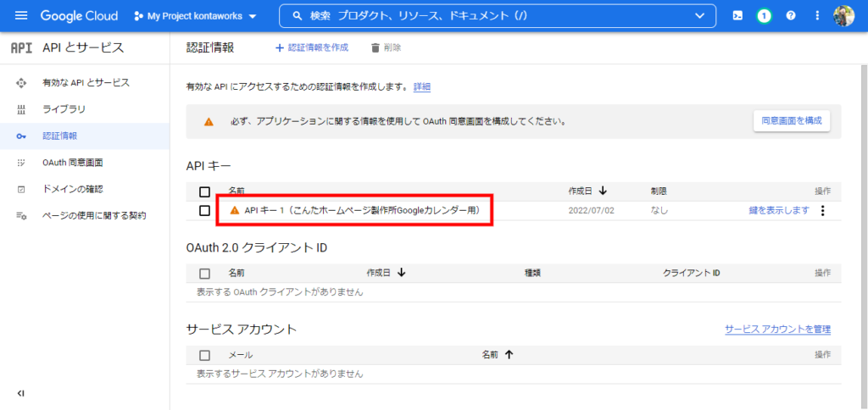Toggle the サービス アカウント header checkbox
This screenshot has width=868, height=410.
(204, 355)
